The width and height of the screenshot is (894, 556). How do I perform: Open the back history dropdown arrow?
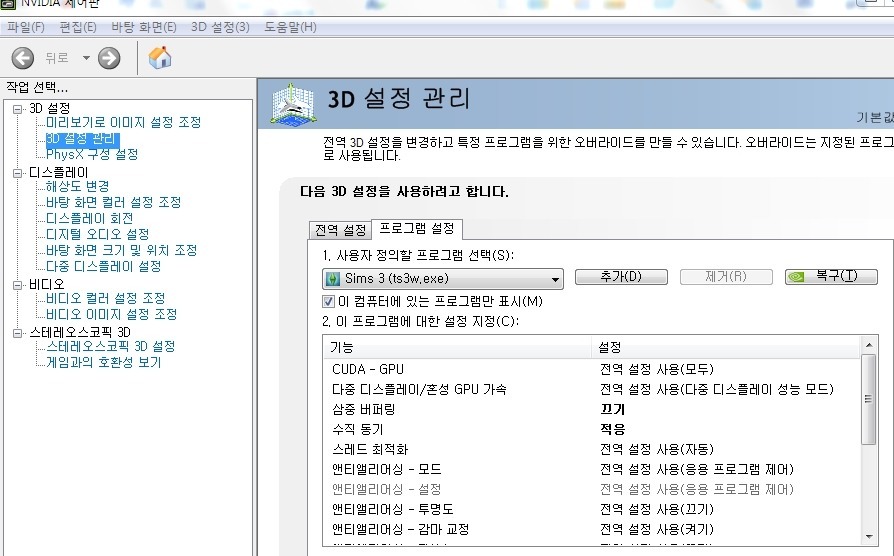(86, 58)
